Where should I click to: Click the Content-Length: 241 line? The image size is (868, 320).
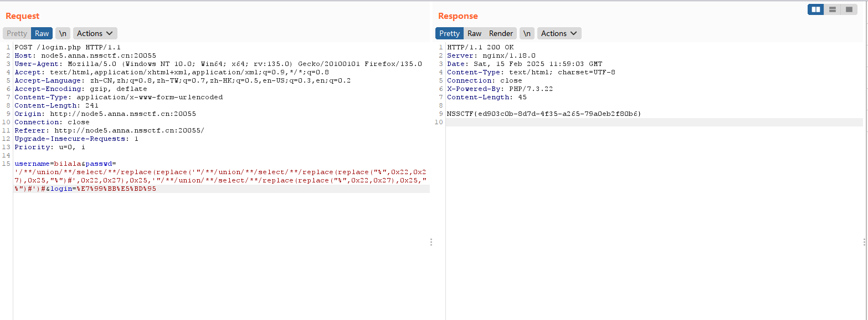pos(57,105)
